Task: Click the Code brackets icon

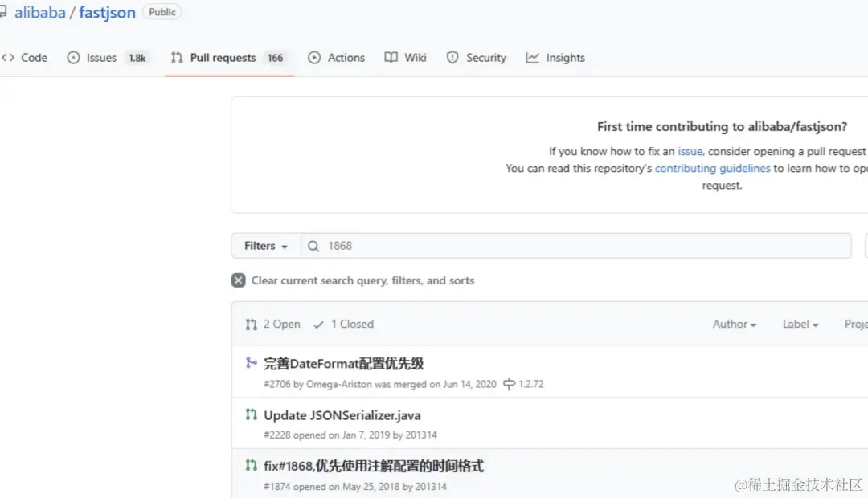Action: 8,58
